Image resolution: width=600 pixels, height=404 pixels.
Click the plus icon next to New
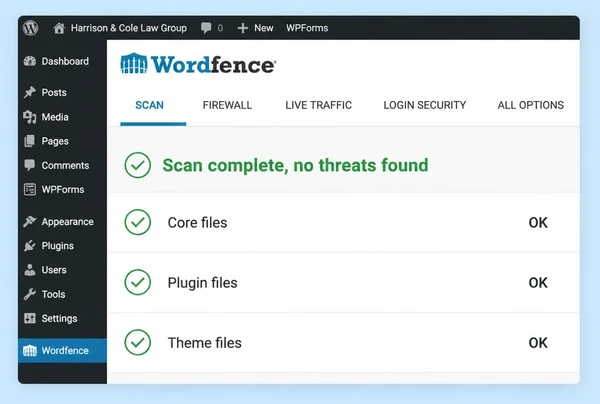(x=243, y=28)
